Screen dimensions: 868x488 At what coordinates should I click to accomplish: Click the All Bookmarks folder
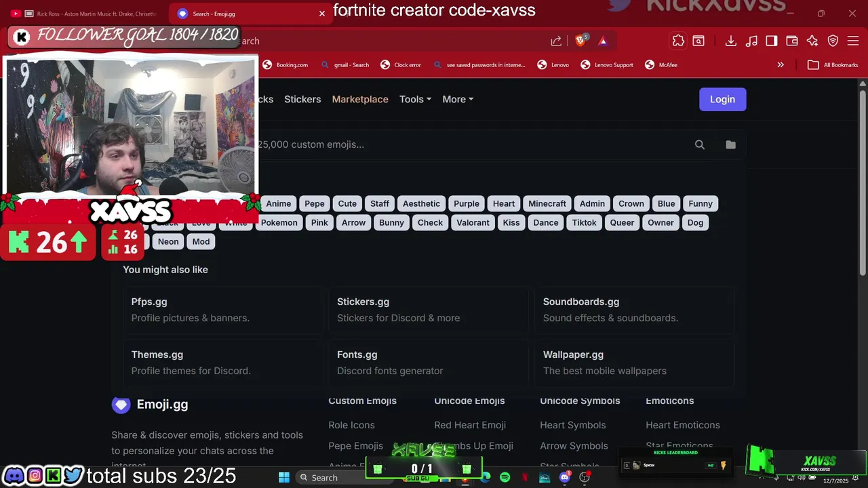pyautogui.click(x=833, y=65)
